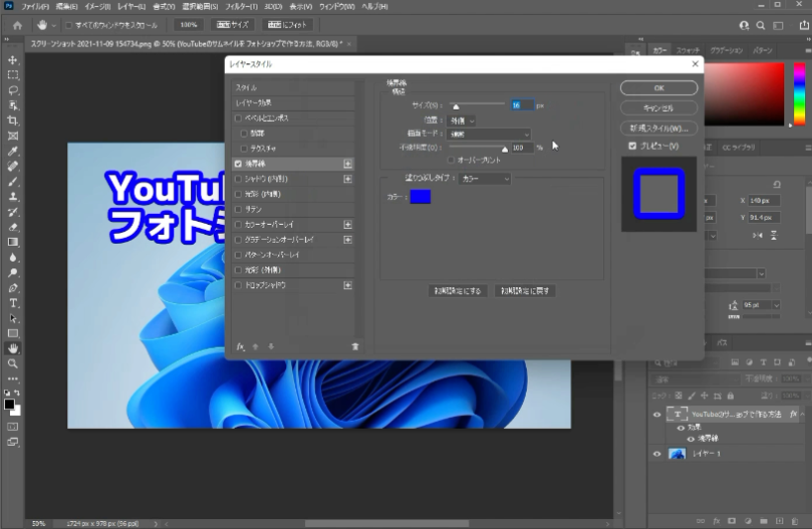Viewport: 812px width, 529px height.
Task: Enable the サテン checkbox
Action: (239, 209)
